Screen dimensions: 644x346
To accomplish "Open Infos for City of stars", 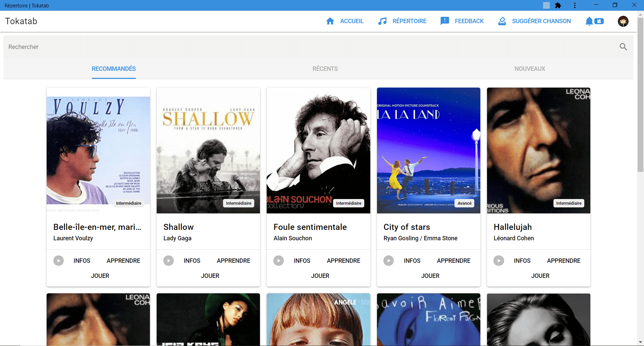I will point(412,261).
